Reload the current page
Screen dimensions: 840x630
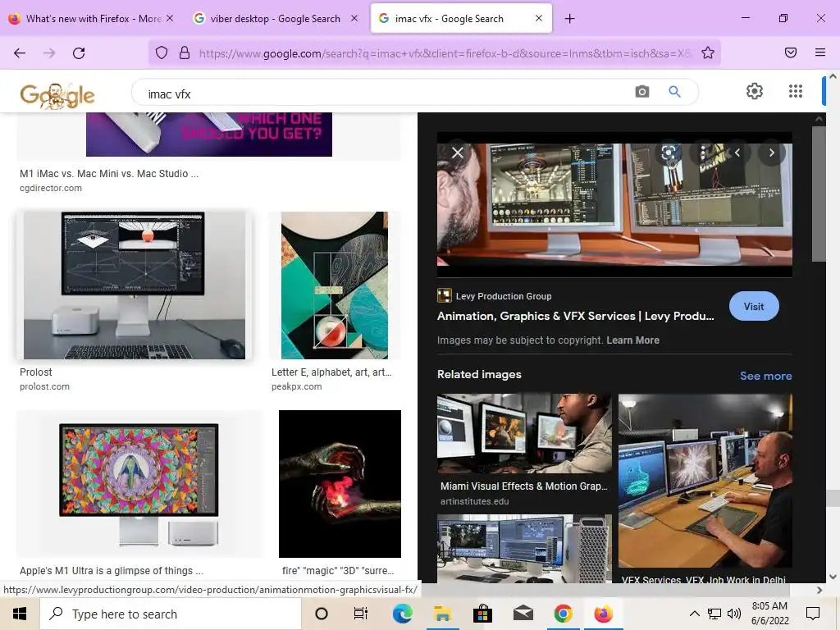(x=79, y=53)
